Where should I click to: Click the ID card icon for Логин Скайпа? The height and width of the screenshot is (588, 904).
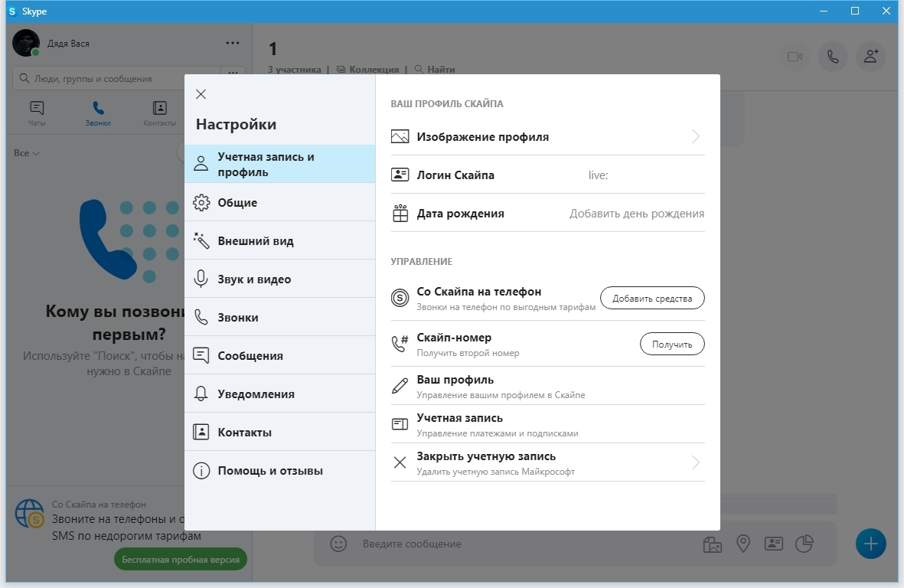[400, 175]
